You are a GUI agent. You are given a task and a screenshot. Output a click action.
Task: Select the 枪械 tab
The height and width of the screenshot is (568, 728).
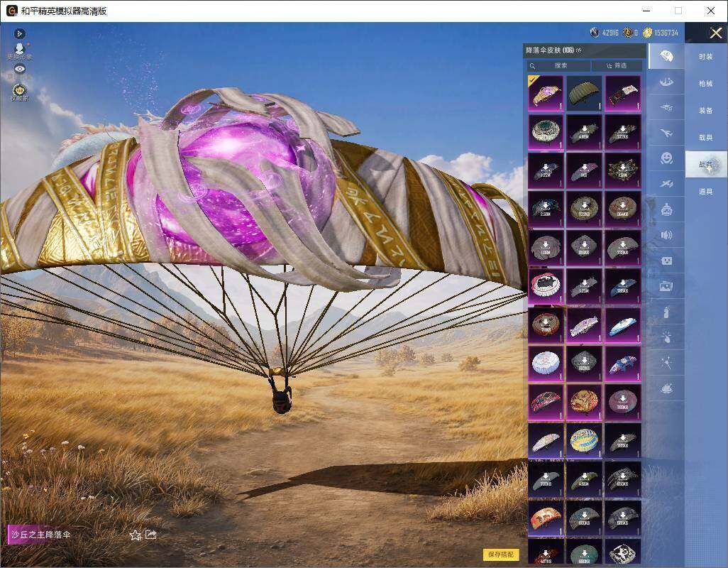coord(706,84)
